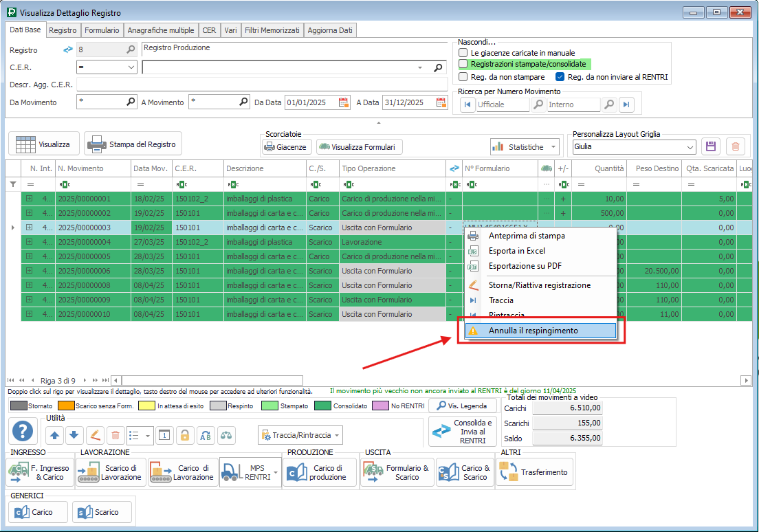Switch to the Formulario tab
The image size is (759, 532).
pyautogui.click(x=102, y=30)
